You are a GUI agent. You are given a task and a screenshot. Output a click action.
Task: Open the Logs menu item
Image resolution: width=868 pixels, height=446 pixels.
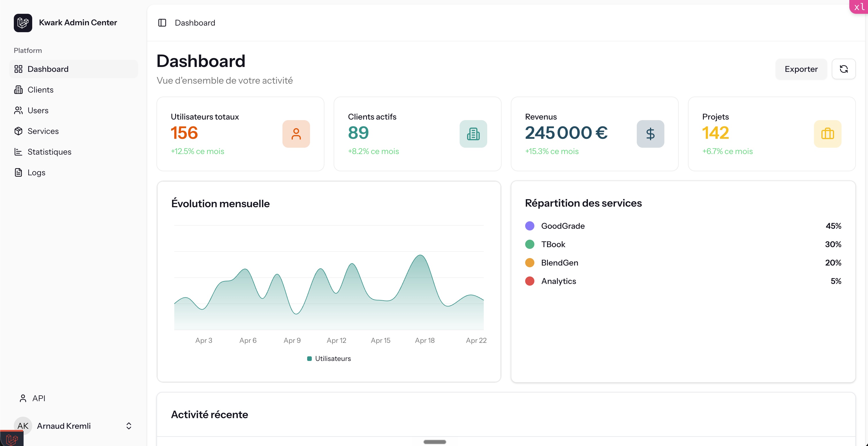(73, 172)
